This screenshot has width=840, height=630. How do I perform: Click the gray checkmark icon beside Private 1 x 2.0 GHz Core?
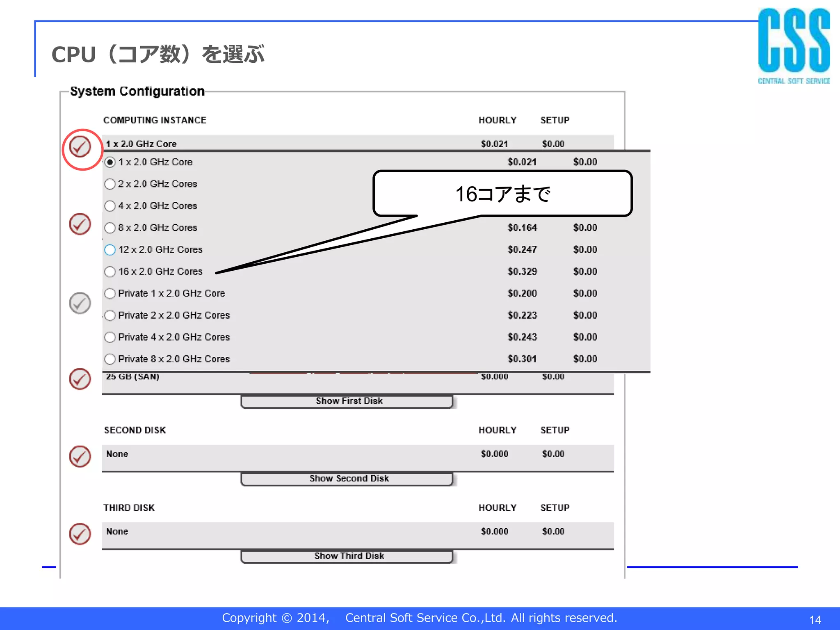pyautogui.click(x=80, y=303)
